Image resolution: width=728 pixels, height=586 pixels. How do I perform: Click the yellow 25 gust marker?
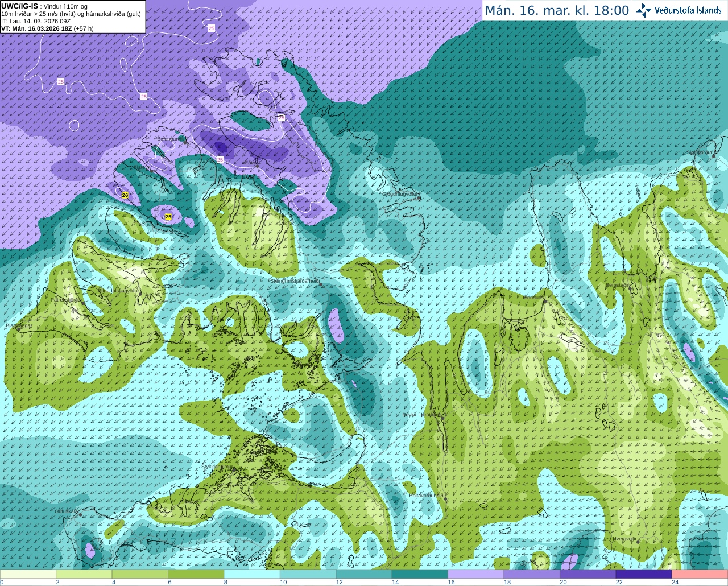coord(168,217)
